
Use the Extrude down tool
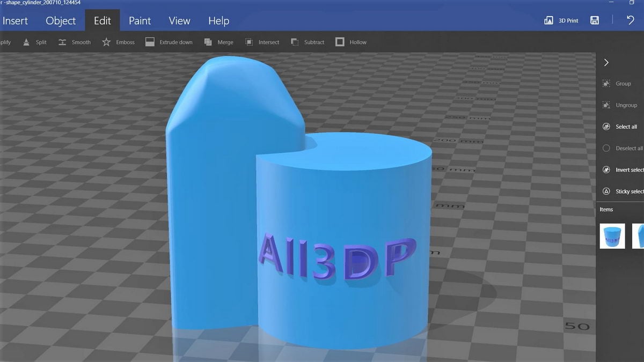pyautogui.click(x=169, y=42)
